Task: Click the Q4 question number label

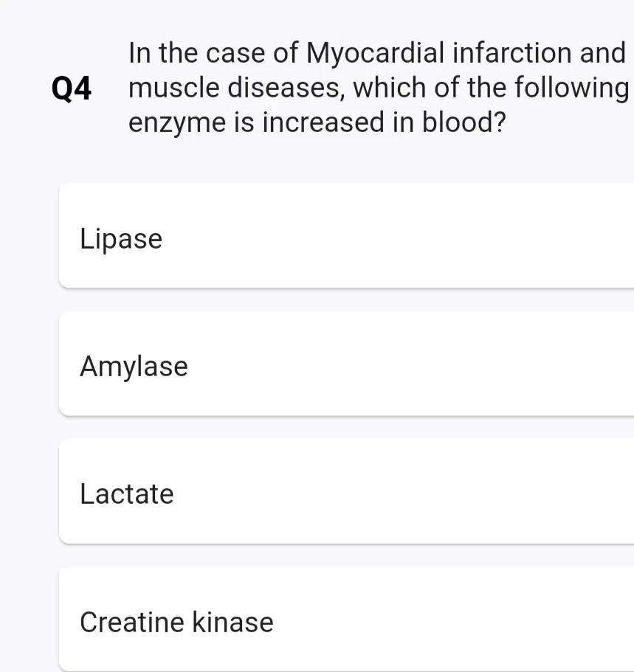Action: click(71, 89)
